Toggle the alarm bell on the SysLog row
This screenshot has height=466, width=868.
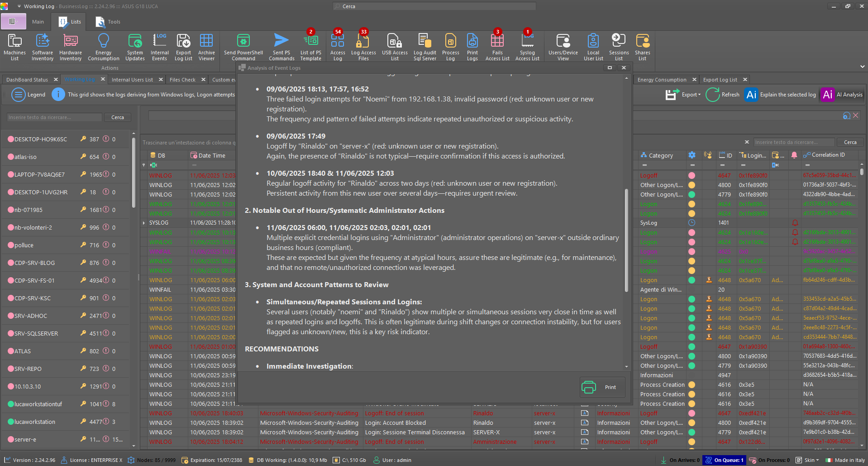pos(794,222)
